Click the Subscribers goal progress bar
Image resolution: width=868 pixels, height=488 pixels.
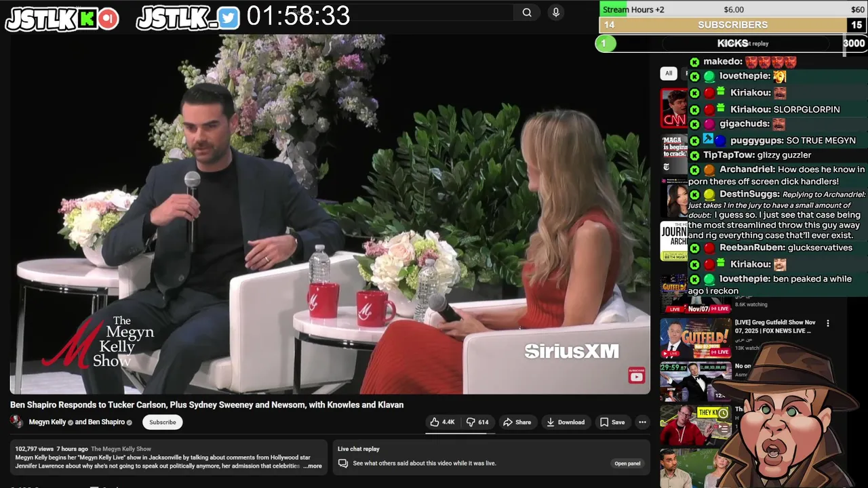(733, 25)
